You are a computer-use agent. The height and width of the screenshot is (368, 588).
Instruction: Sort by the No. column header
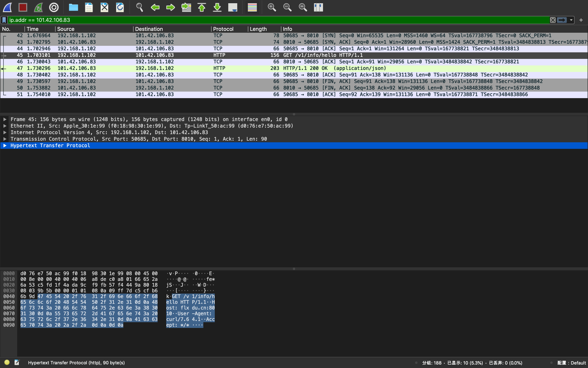tap(12, 29)
